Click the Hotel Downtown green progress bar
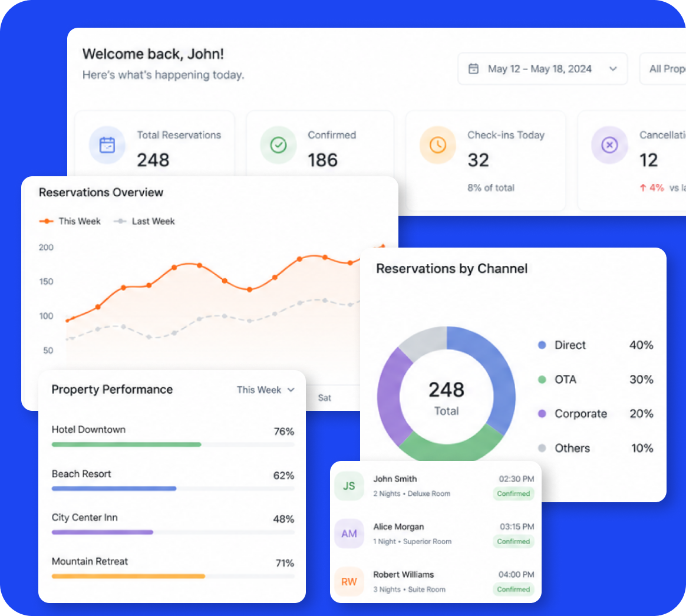 point(127,444)
